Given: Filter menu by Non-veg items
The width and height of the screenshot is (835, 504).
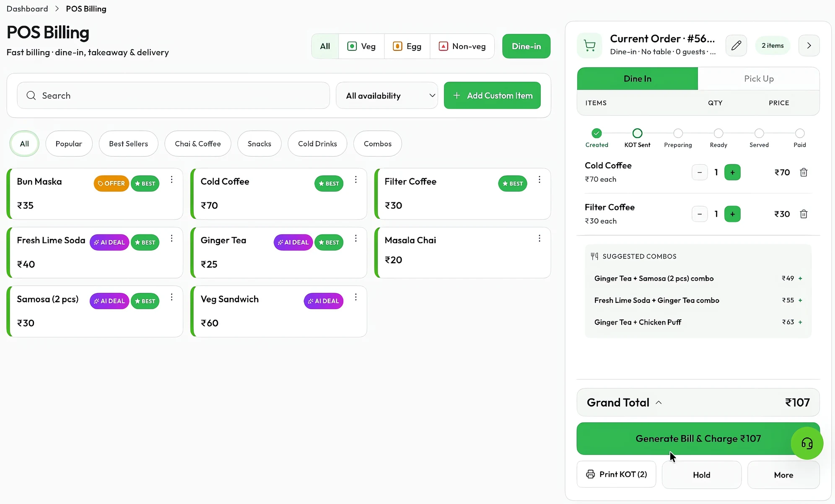Looking at the screenshot, I should click(462, 46).
